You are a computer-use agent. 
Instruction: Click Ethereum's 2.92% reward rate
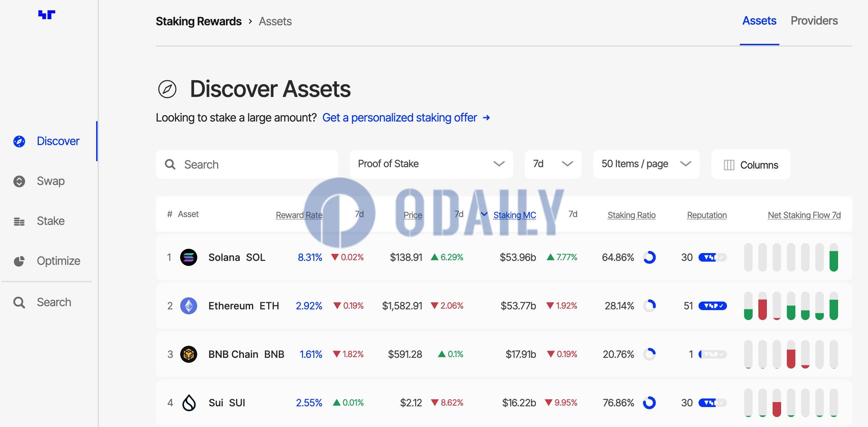[x=309, y=306]
